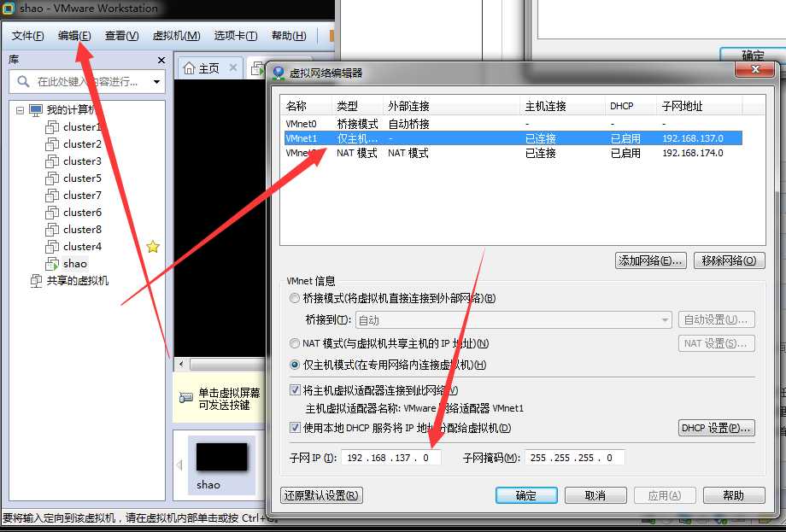786x532 pixels.
Task: Open the 桥接到 自动 dropdown
Action: (513, 319)
